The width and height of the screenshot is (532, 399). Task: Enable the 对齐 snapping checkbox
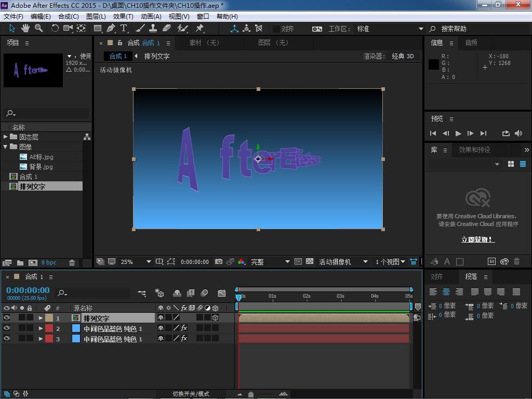(276, 29)
